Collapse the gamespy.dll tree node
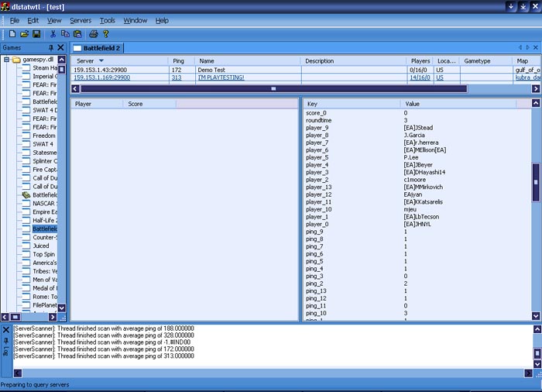Image resolution: width=542 pixels, height=392 pixels. click(6, 60)
